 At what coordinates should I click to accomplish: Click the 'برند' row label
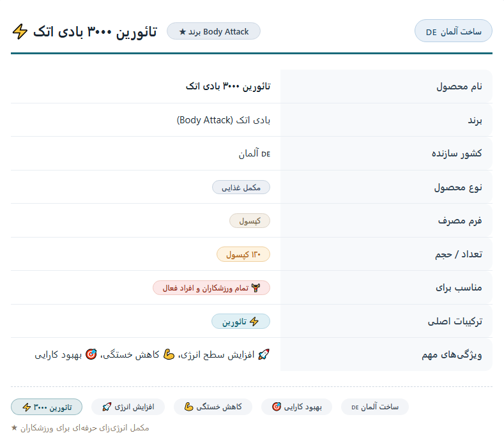[x=475, y=120]
